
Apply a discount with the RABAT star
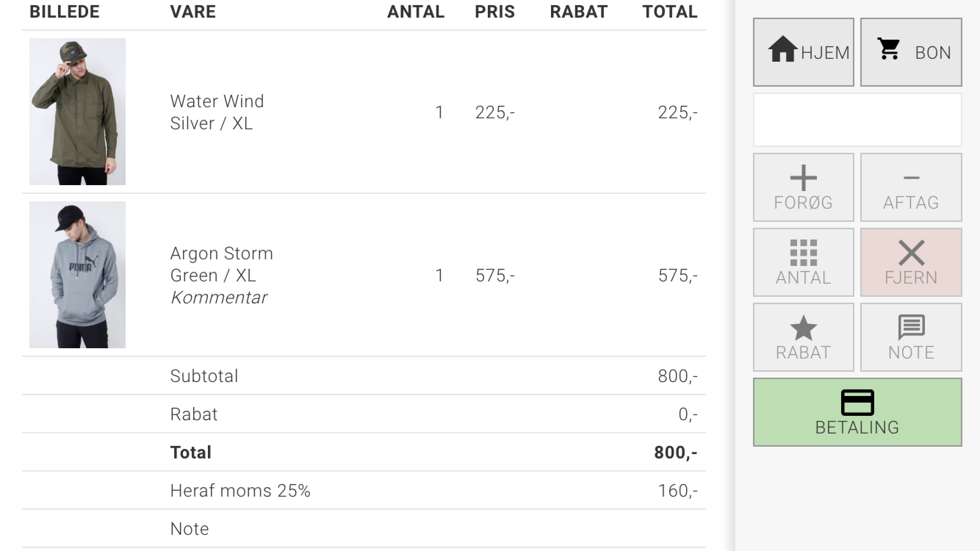pyautogui.click(x=803, y=337)
